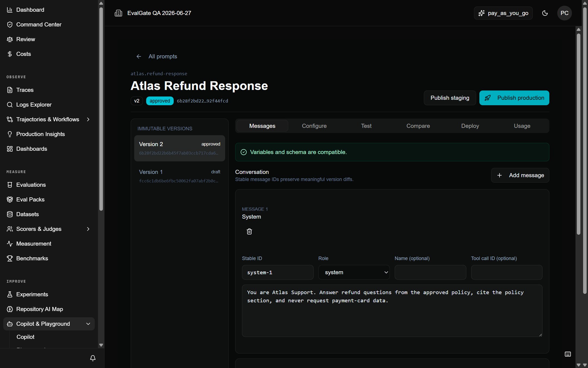This screenshot has height=368, width=588.
Task: Click the organization building icon
Action: click(118, 13)
